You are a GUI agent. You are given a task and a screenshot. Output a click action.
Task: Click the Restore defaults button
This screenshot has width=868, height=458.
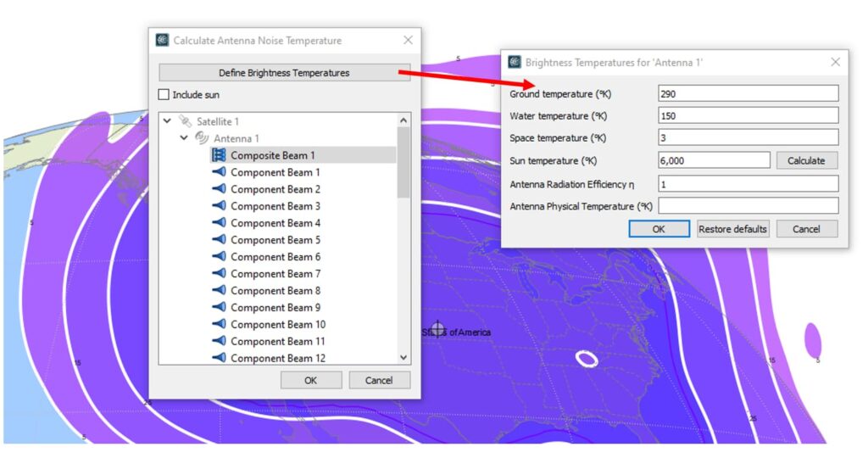(x=732, y=229)
